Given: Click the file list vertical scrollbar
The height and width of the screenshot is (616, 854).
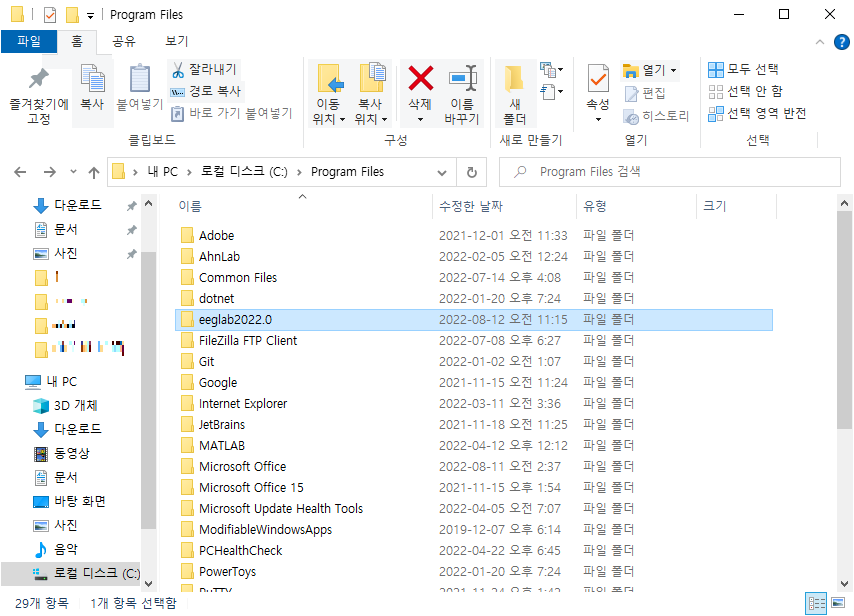Looking at the screenshot, I should (844, 321).
